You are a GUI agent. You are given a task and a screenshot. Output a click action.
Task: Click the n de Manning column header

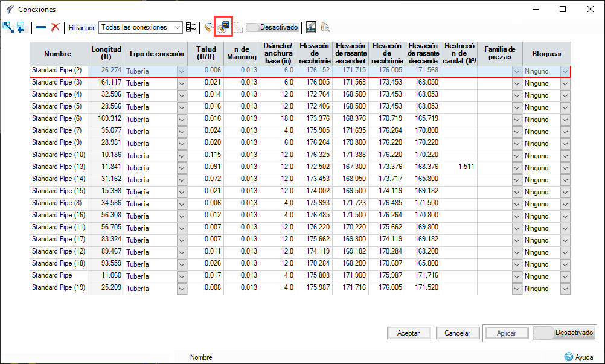242,54
